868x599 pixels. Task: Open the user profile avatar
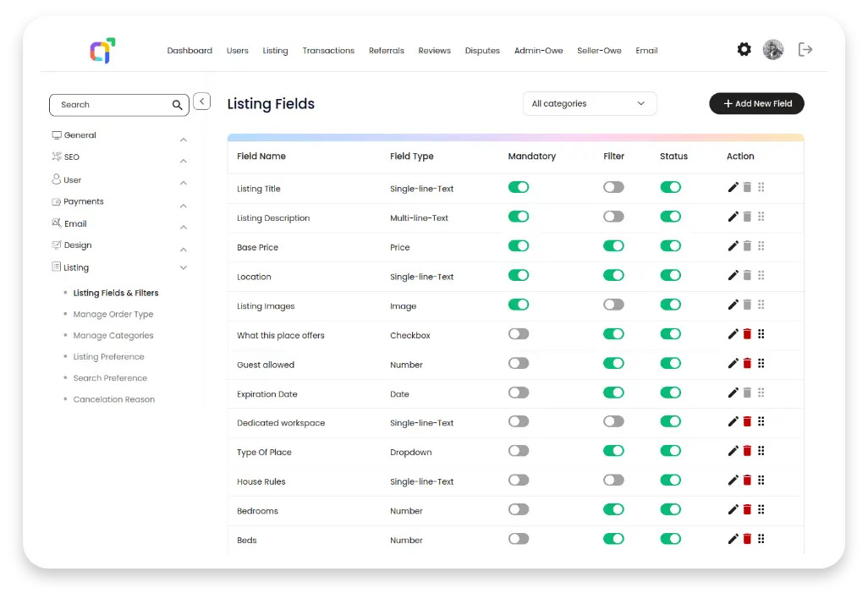click(773, 50)
